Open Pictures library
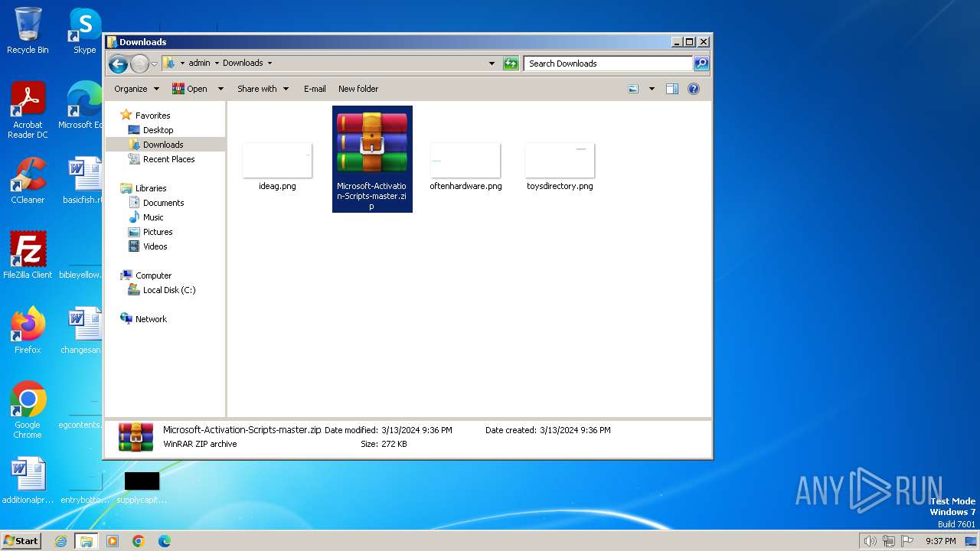The height and width of the screenshot is (551, 980). [x=158, y=232]
